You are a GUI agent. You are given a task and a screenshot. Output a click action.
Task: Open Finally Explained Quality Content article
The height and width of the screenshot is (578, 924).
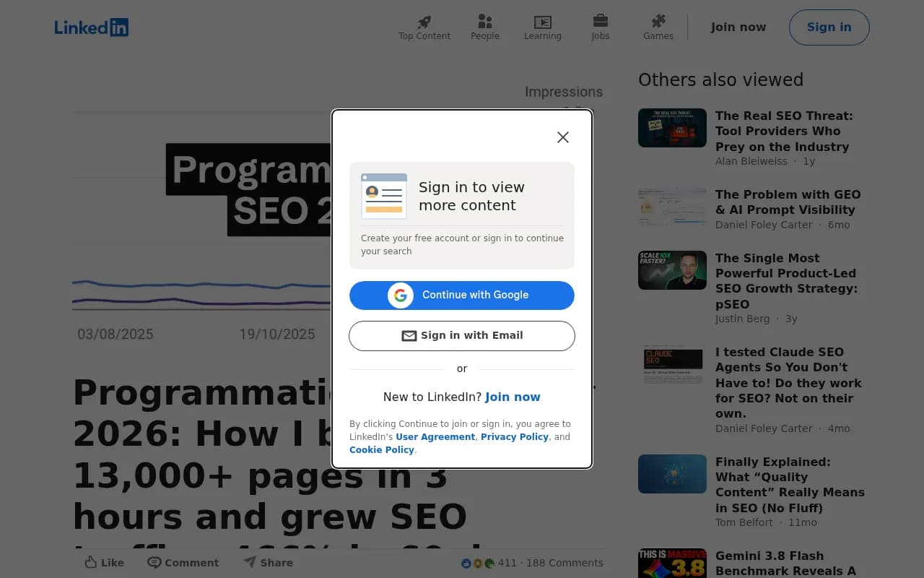pyautogui.click(x=790, y=485)
